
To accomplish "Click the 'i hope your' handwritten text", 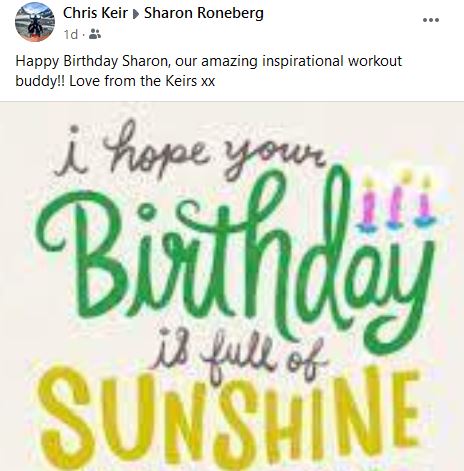I will pyautogui.click(x=190, y=152).
